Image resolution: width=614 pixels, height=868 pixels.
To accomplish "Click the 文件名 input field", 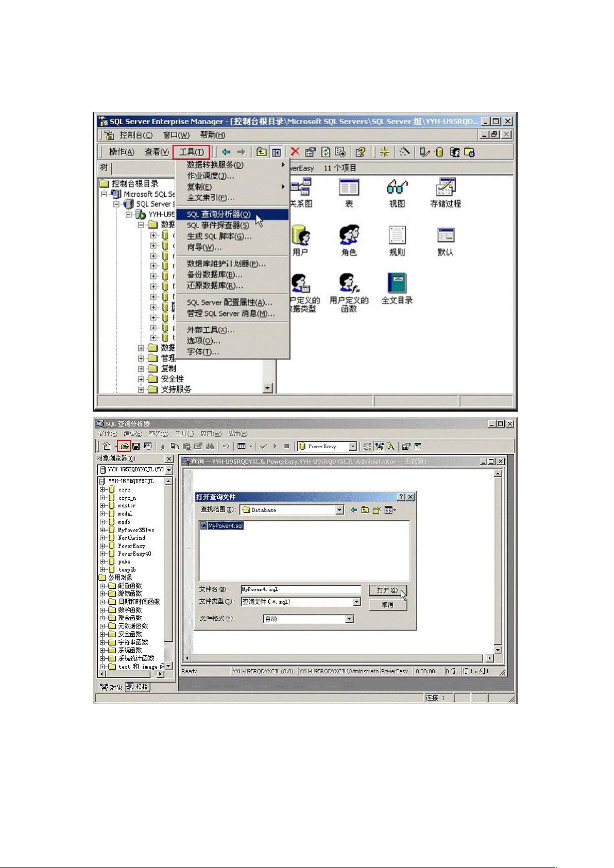I will click(x=301, y=589).
